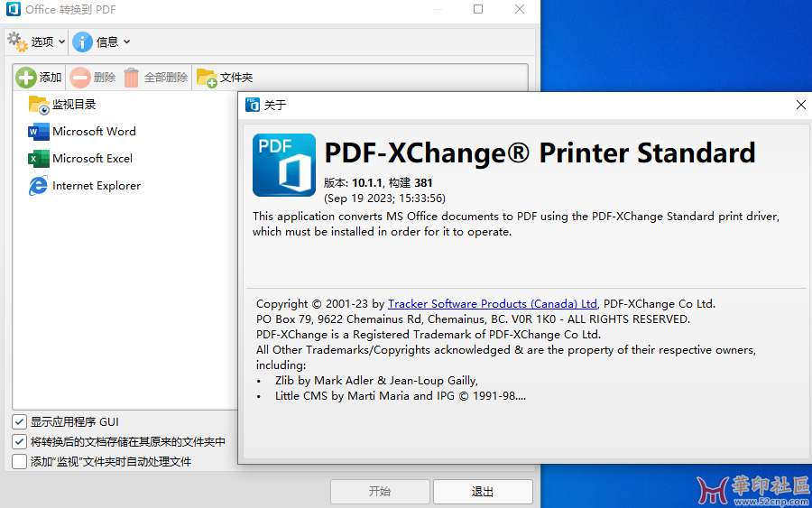Click the 添加 toolbar label
The height and width of the screenshot is (508, 812).
click(51, 78)
